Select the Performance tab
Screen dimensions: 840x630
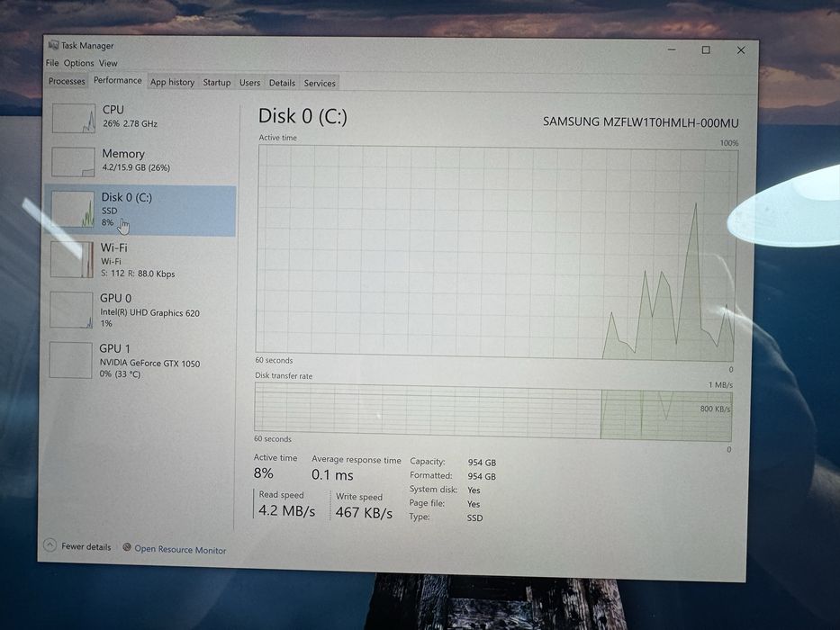coord(118,80)
